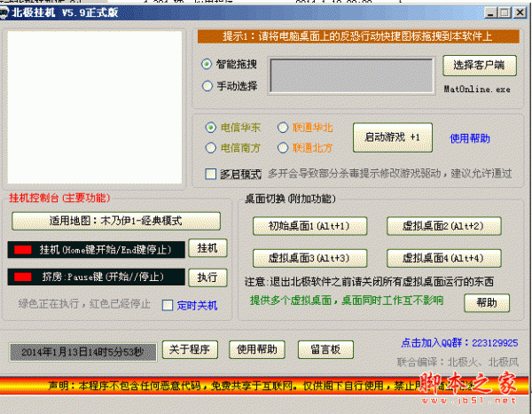Click the app icon in the title bar
The image size is (532, 414).
pos(4,13)
